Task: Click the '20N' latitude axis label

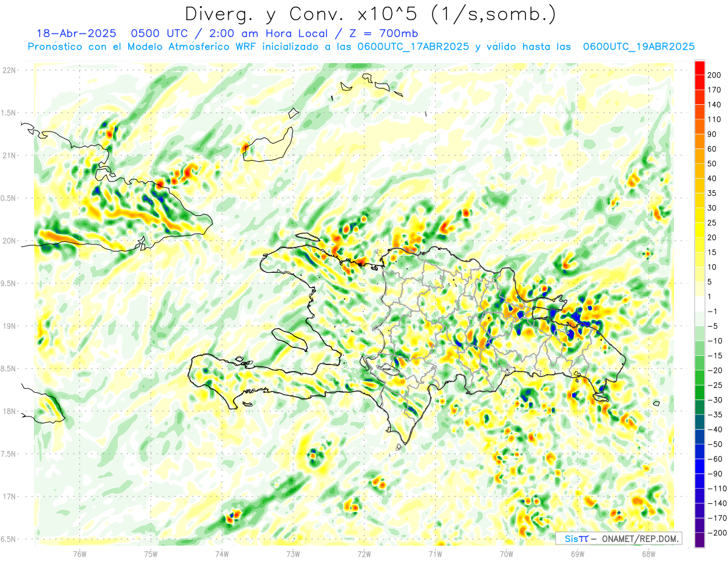Action: (x=9, y=241)
